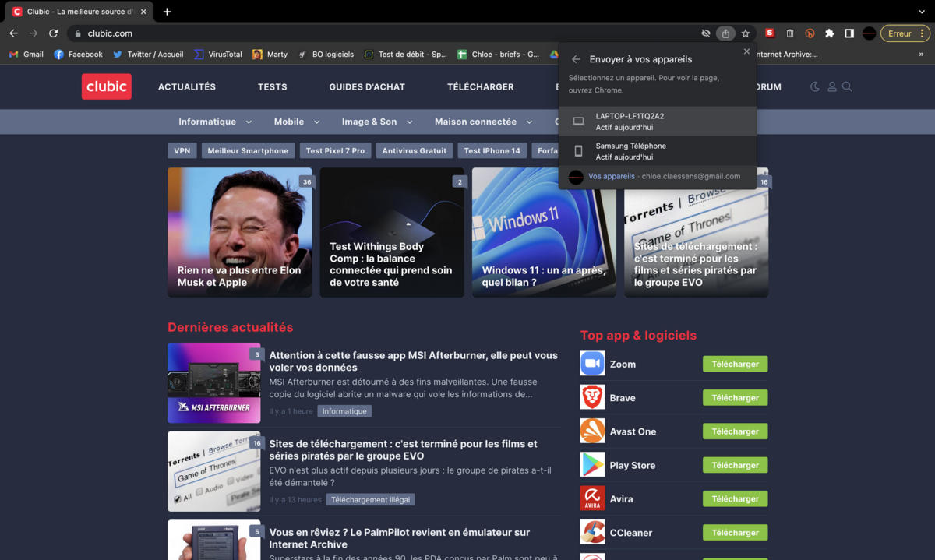The height and width of the screenshot is (560, 935).
Task: Select the Test Pixel 7 Pro tag
Action: 335,151
